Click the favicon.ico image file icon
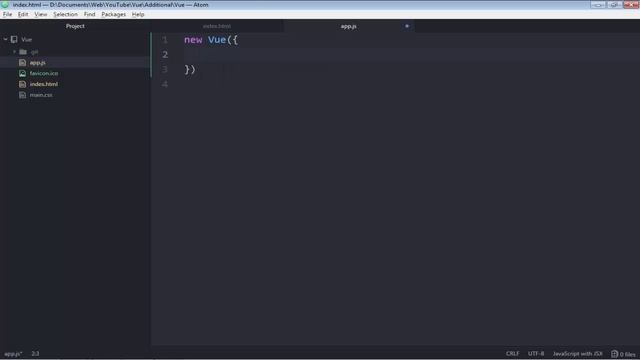The height and width of the screenshot is (360, 640). [22, 73]
